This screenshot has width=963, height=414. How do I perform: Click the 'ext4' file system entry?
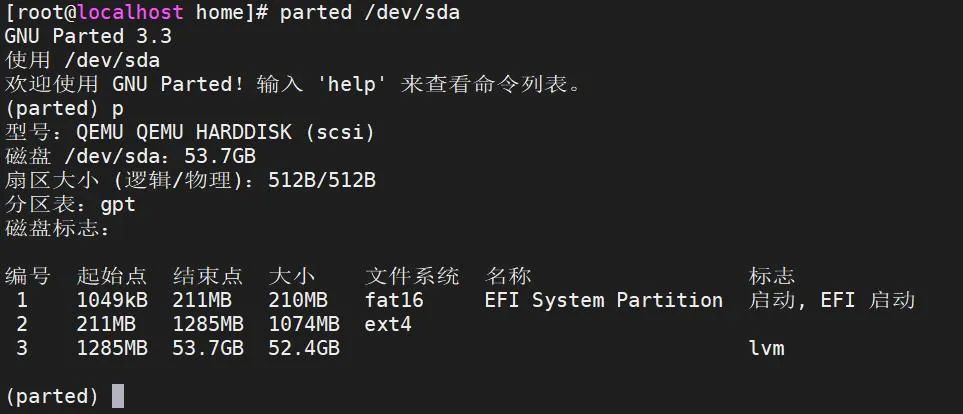click(388, 324)
